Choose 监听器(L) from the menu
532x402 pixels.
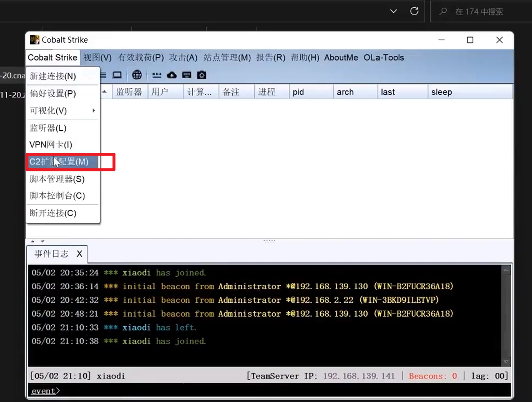(x=63, y=128)
